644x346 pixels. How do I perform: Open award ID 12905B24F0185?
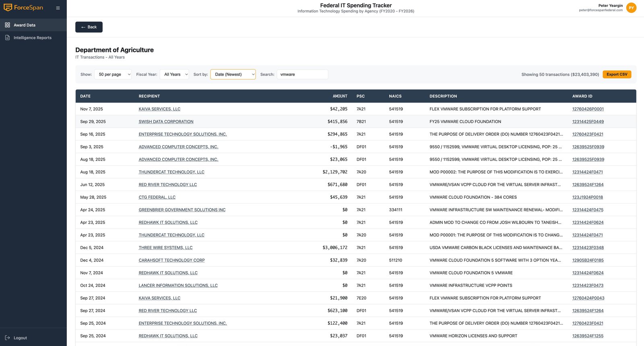point(588,260)
